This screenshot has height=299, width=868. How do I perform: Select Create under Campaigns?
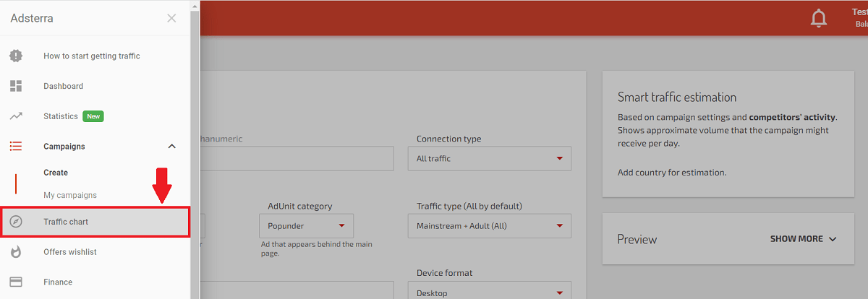tap(56, 173)
